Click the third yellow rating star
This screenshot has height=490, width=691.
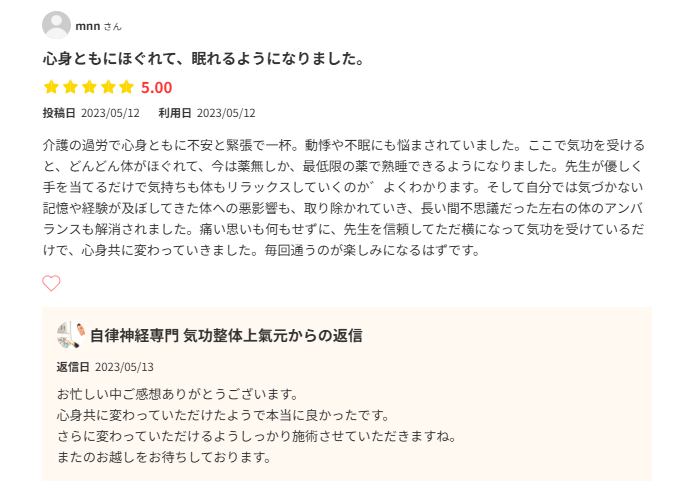[x=89, y=87]
